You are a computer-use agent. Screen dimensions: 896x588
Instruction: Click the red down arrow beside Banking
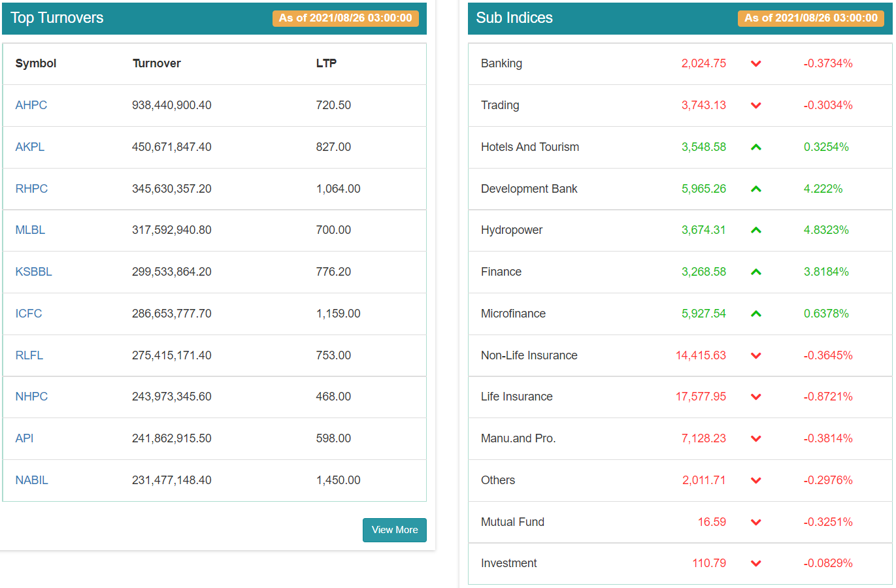755,64
